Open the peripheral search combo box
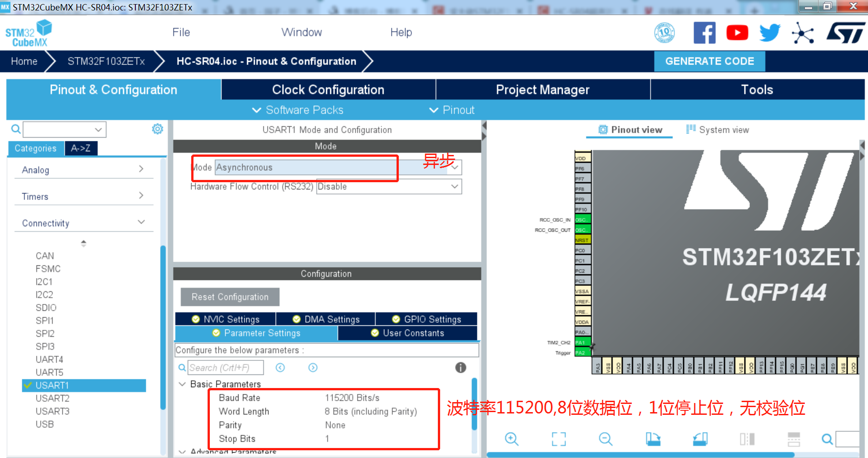This screenshot has height=458, width=868. click(64, 129)
